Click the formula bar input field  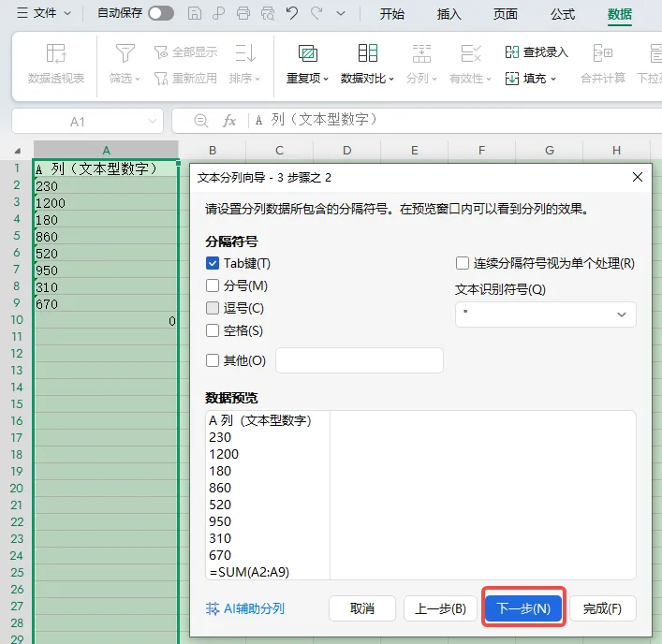coord(456,121)
